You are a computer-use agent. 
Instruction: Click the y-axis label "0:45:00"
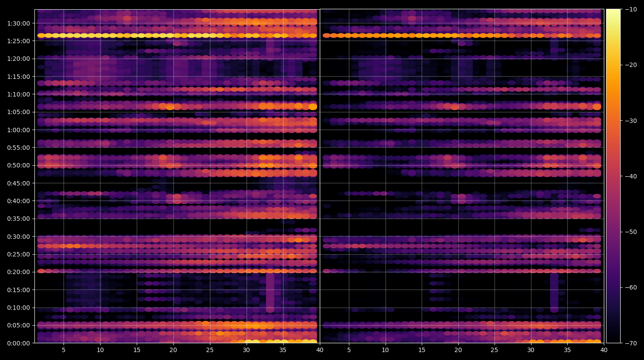(19, 183)
